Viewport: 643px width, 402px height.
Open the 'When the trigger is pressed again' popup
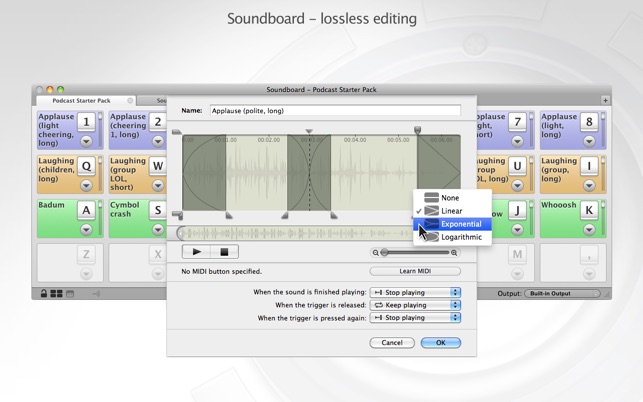pos(415,317)
